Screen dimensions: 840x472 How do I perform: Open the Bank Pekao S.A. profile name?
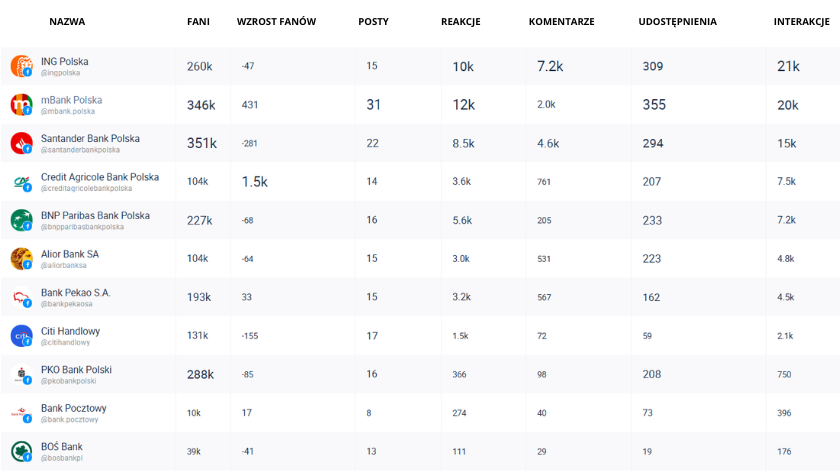[76, 293]
